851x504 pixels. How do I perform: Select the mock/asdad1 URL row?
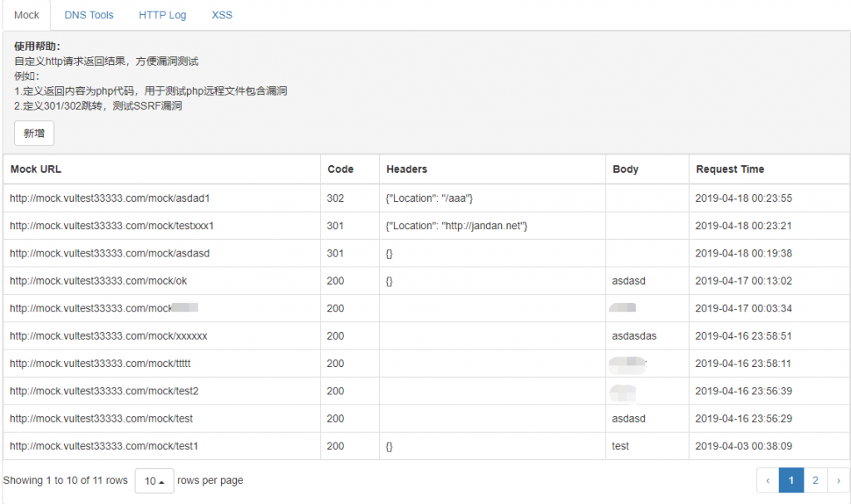pyautogui.click(x=110, y=198)
